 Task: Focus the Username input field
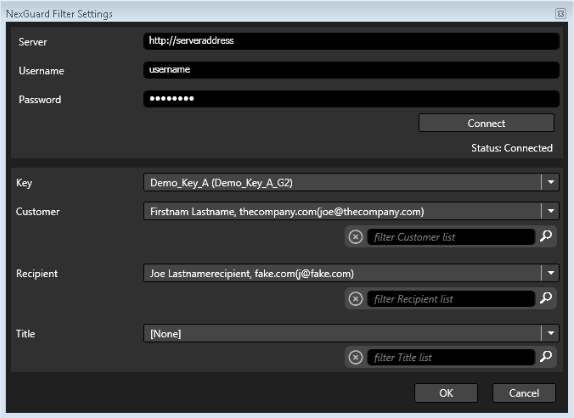(x=351, y=70)
